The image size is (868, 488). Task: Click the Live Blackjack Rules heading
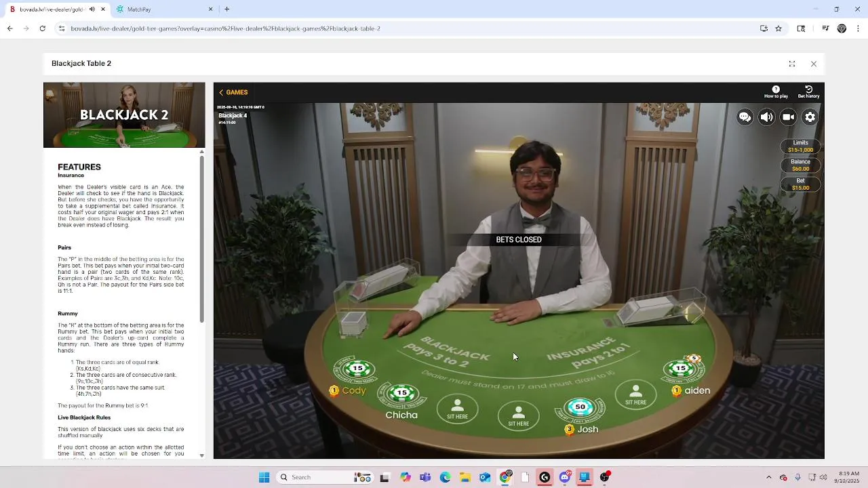click(84, 418)
